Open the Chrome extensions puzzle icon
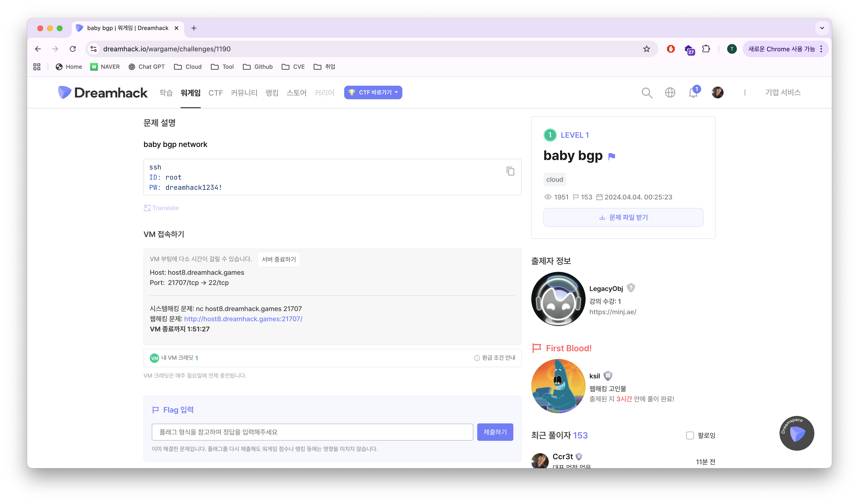Image resolution: width=859 pixels, height=504 pixels. click(x=706, y=49)
